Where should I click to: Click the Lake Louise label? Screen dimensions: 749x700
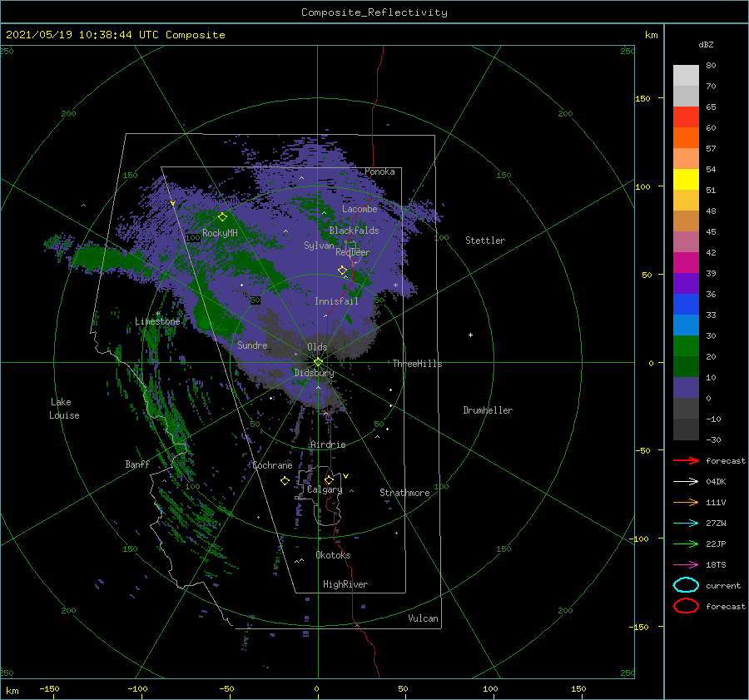tap(64, 409)
